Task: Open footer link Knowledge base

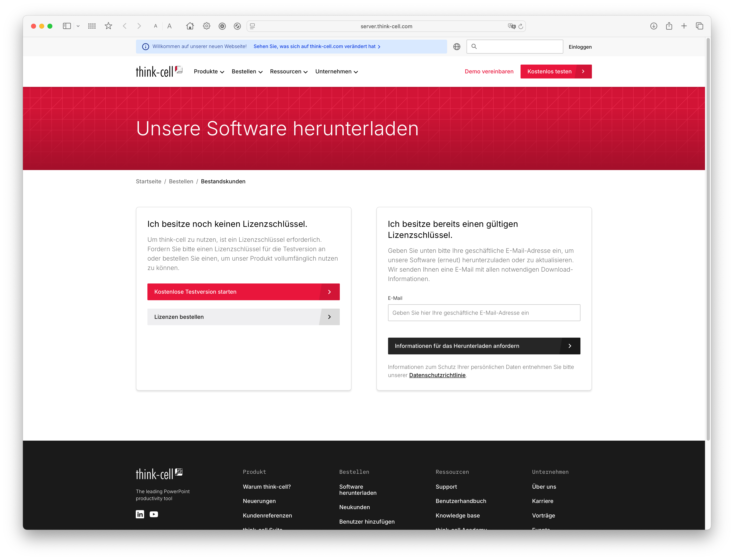Action: tap(458, 515)
